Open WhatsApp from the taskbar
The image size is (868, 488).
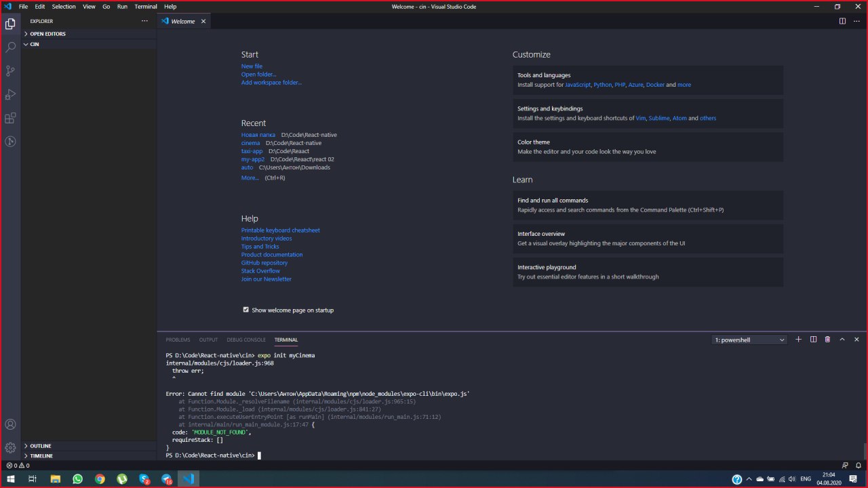(77, 479)
